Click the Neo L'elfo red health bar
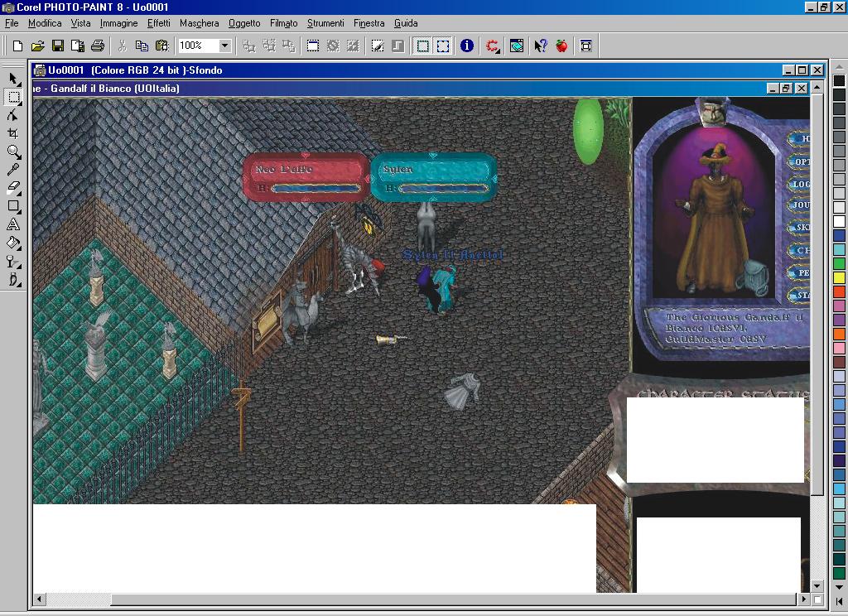This screenshot has width=848, height=616. [x=306, y=177]
